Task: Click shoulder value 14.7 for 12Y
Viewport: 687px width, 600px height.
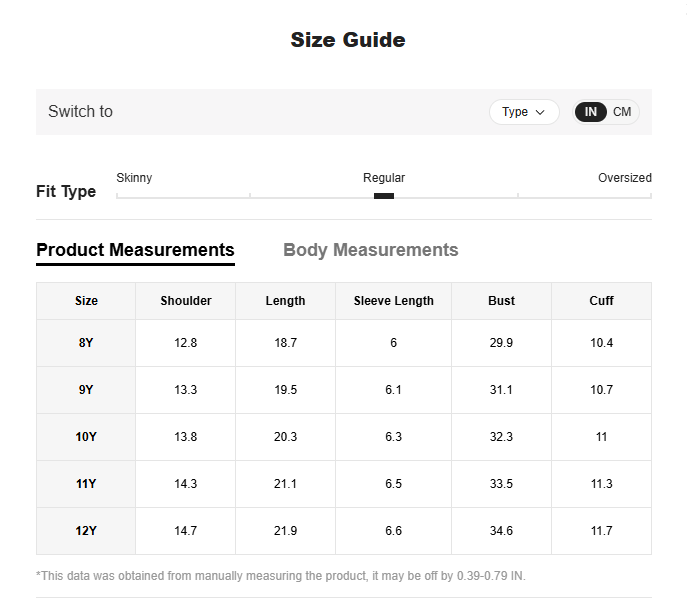Action: 186,531
